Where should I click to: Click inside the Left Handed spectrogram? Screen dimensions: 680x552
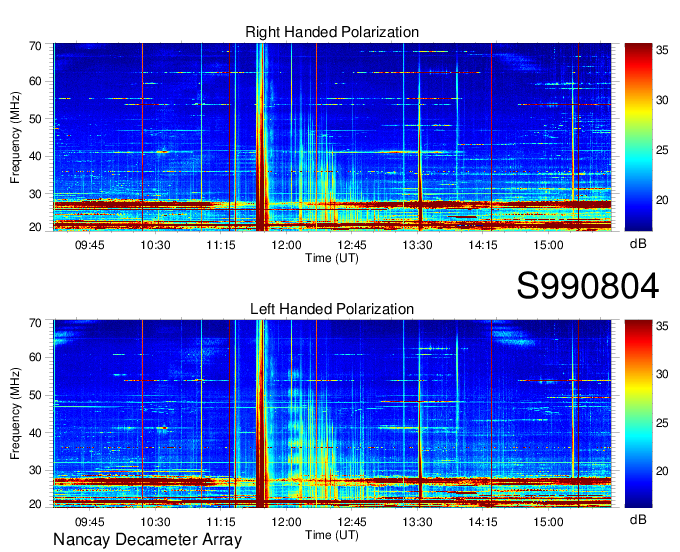click(332, 414)
